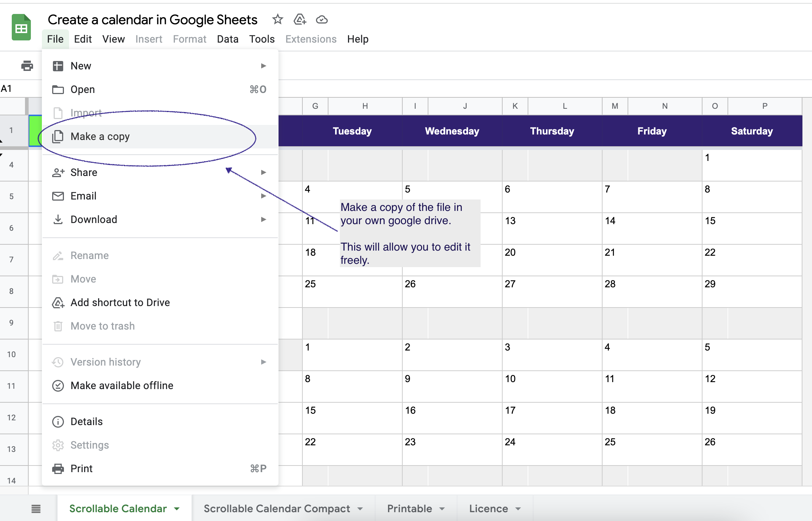Select row 5 header

point(14,197)
